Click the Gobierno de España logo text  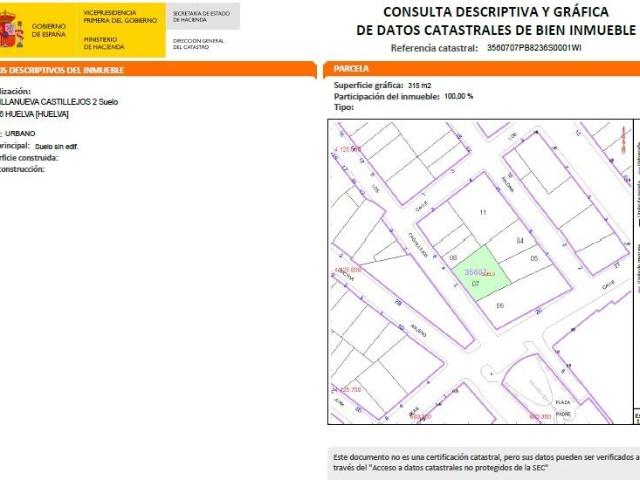(x=49, y=30)
